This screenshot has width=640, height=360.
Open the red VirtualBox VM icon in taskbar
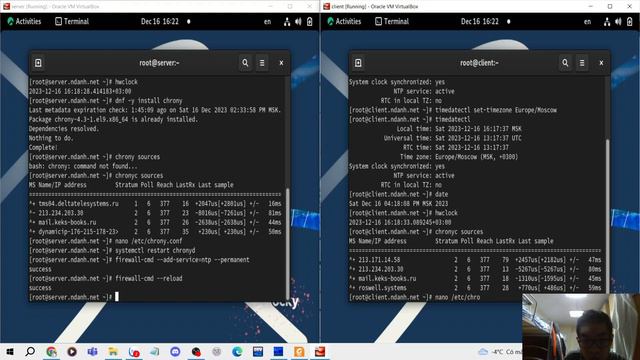[x=320, y=351]
